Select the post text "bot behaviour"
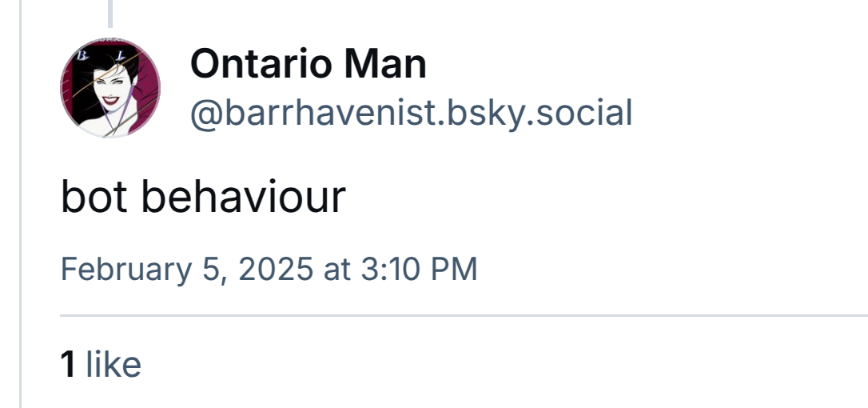Screen dimensions: 868x408 tap(203, 196)
